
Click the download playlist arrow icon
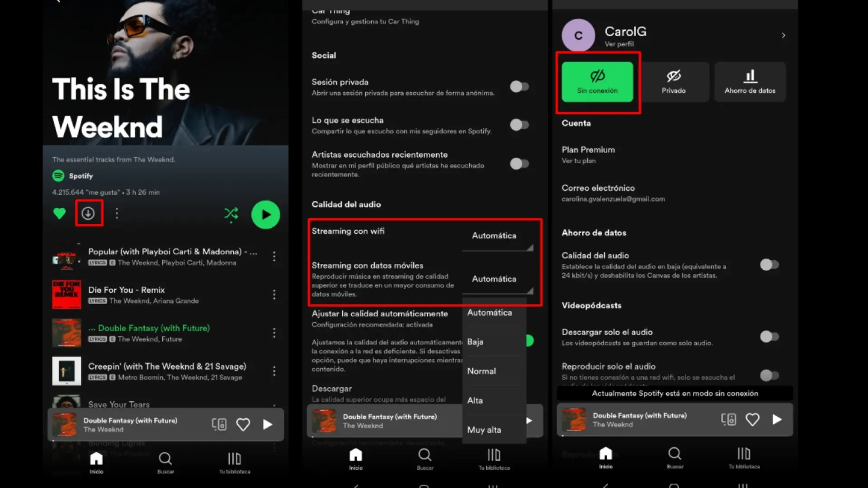tap(88, 213)
